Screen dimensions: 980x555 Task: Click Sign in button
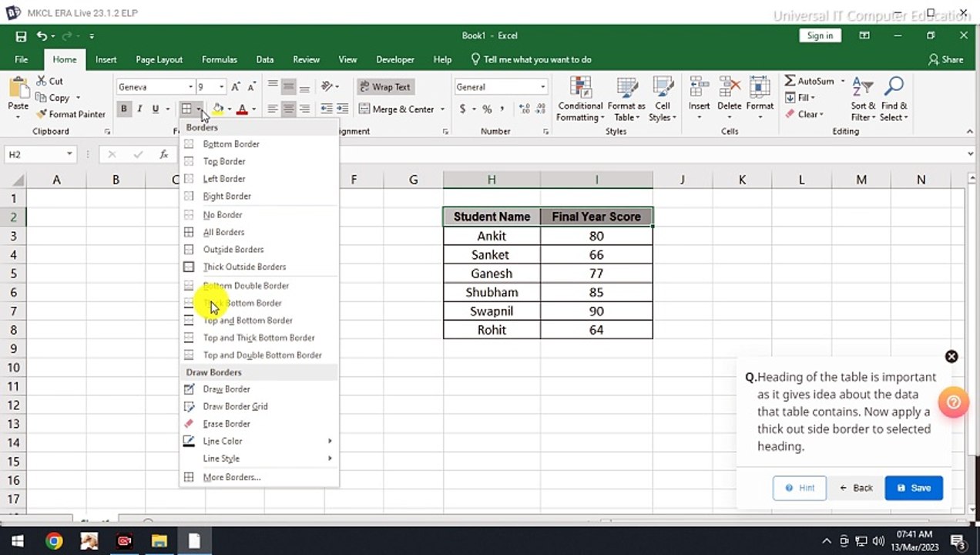tap(820, 35)
